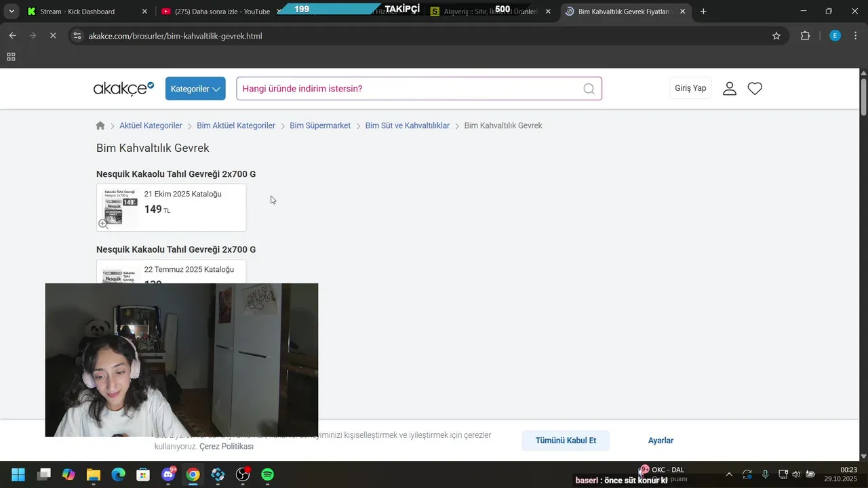The image size is (868, 488).
Task: Open the Windows Start menu
Action: click(18, 474)
